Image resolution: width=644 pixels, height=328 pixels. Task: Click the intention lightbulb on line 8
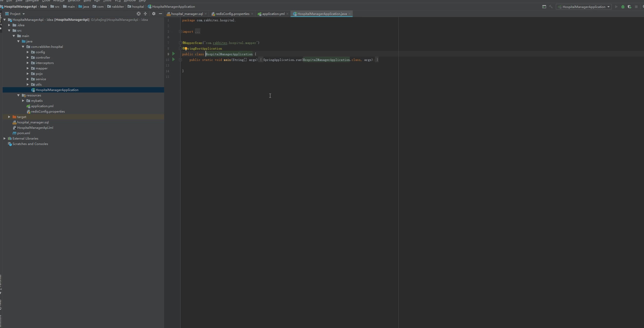pyautogui.click(x=186, y=49)
